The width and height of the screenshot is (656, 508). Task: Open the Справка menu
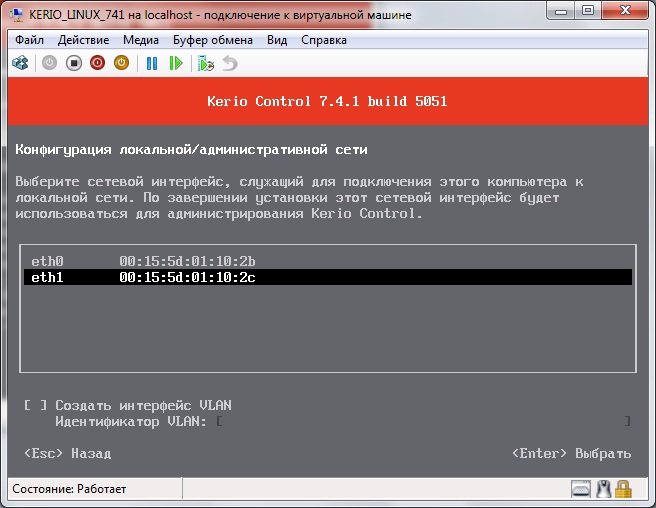click(324, 40)
